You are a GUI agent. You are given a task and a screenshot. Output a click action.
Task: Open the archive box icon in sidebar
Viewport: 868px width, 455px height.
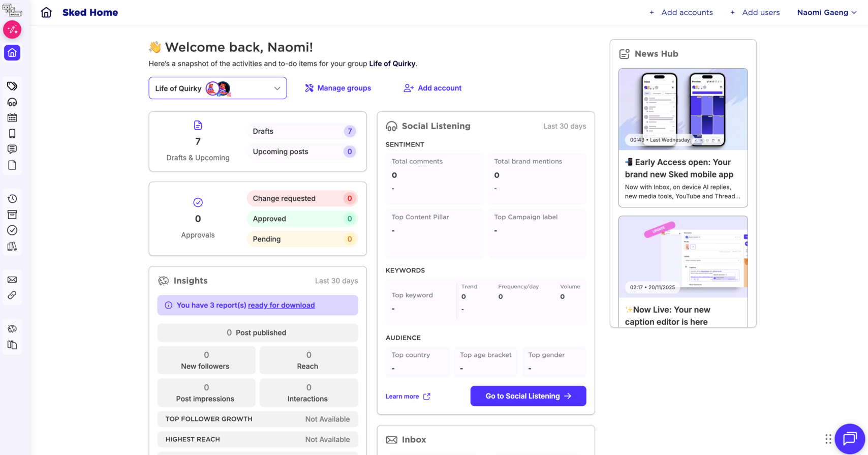pyautogui.click(x=12, y=215)
